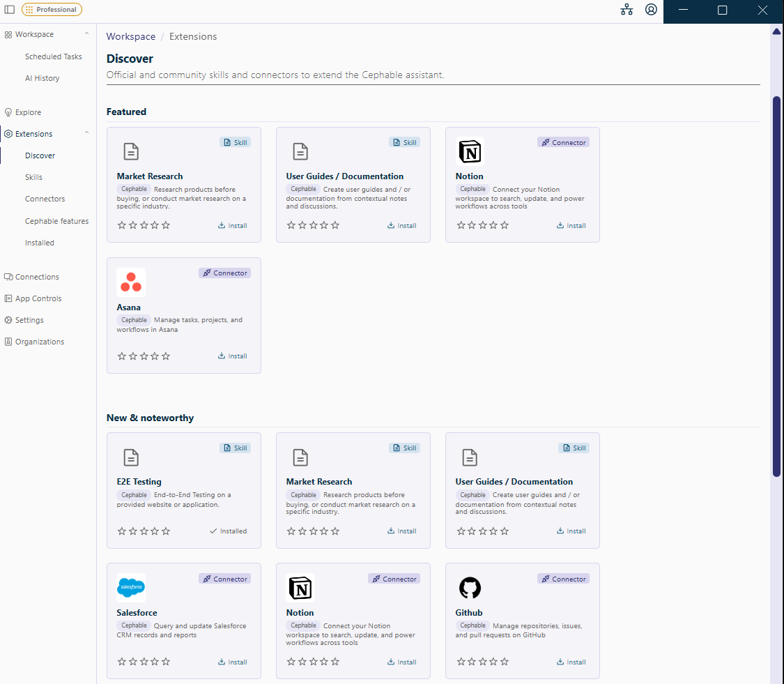This screenshot has height=684, width=784.
Task: Open the network hierarchy icon in title bar
Action: [627, 10]
